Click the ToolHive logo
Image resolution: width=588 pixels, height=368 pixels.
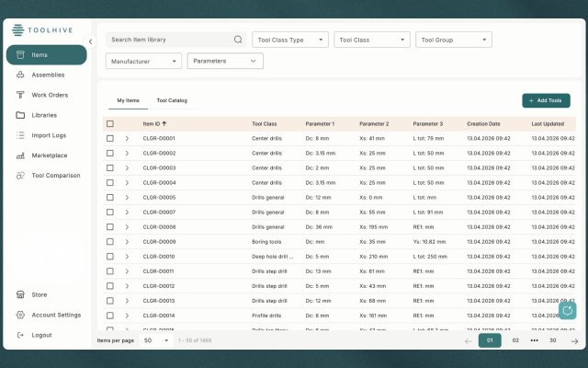(x=42, y=30)
